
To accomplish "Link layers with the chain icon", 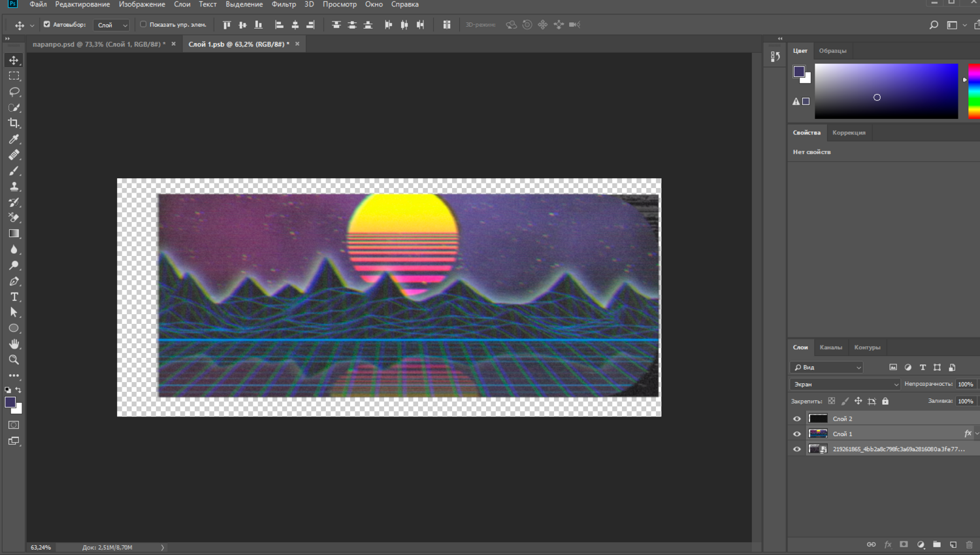I will [871, 545].
